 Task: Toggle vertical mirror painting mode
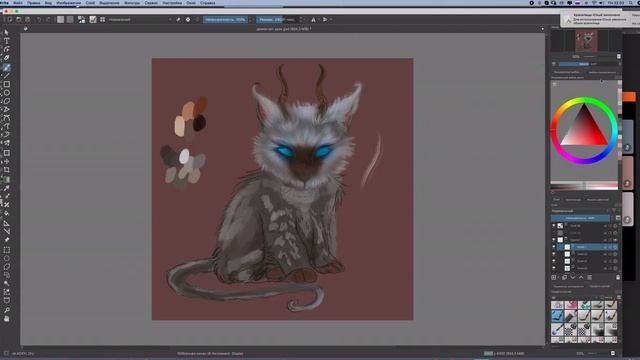tap(325, 19)
